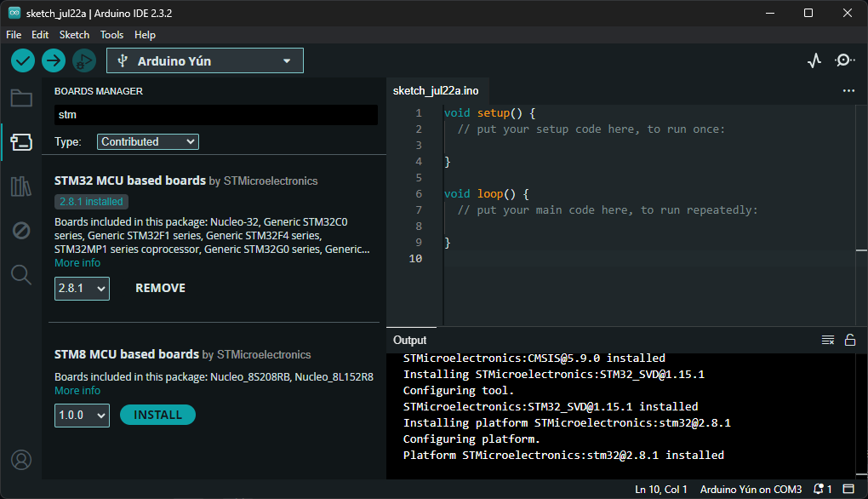Image resolution: width=868 pixels, height=499 pixels.
Task: Click REMOVE for STM32 MCU based boards
Action: 160,289
